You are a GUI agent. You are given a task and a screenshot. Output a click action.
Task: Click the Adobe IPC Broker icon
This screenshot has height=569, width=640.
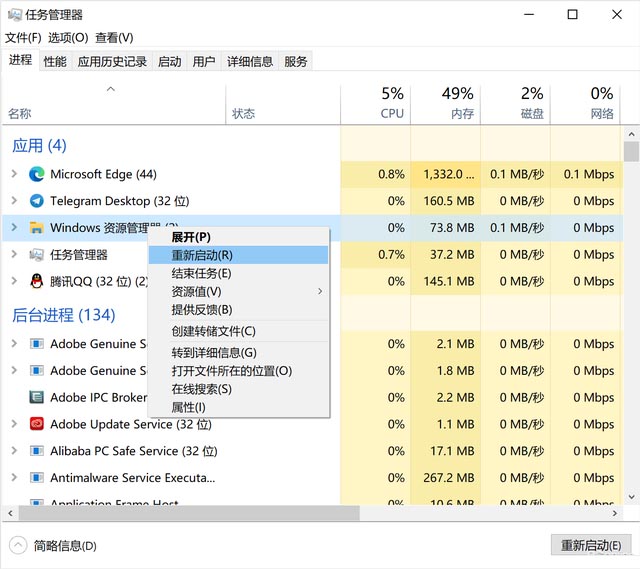click(37, 397)
